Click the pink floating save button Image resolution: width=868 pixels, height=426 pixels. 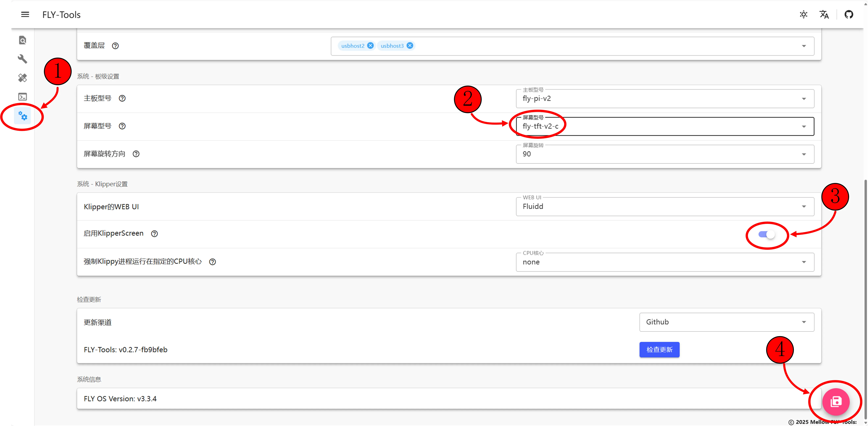coord(836,402)
